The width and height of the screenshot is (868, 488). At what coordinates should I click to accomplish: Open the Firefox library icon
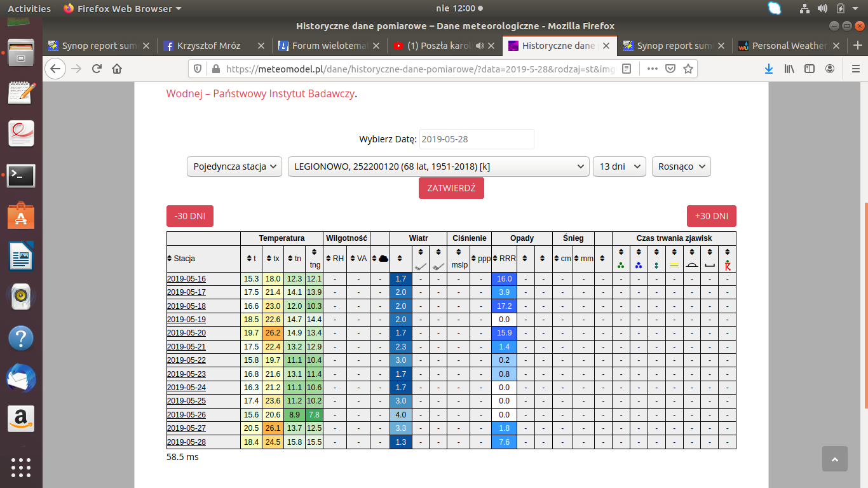[789, 69]
